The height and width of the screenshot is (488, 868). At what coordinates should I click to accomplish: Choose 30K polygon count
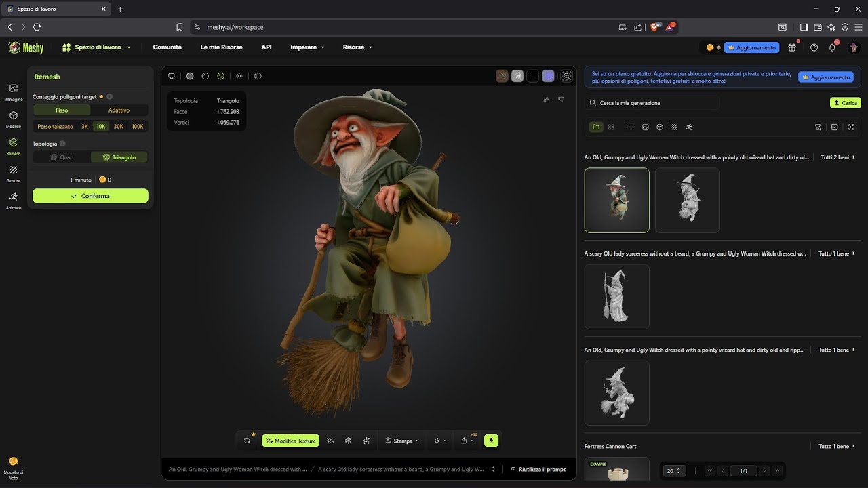coord(118,126)
